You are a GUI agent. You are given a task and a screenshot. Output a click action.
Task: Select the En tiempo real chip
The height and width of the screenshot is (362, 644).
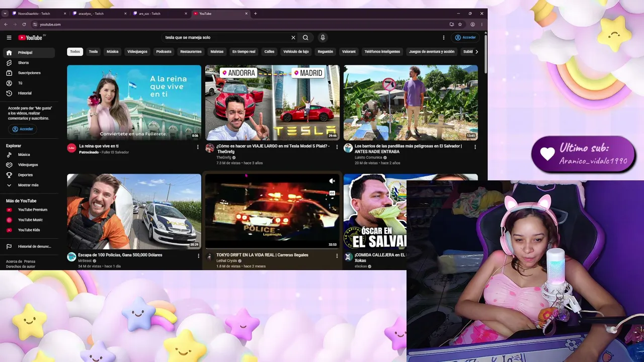pos(244,52)
